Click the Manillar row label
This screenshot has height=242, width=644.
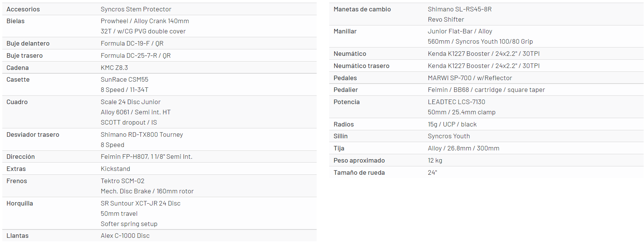pos(345,31)
